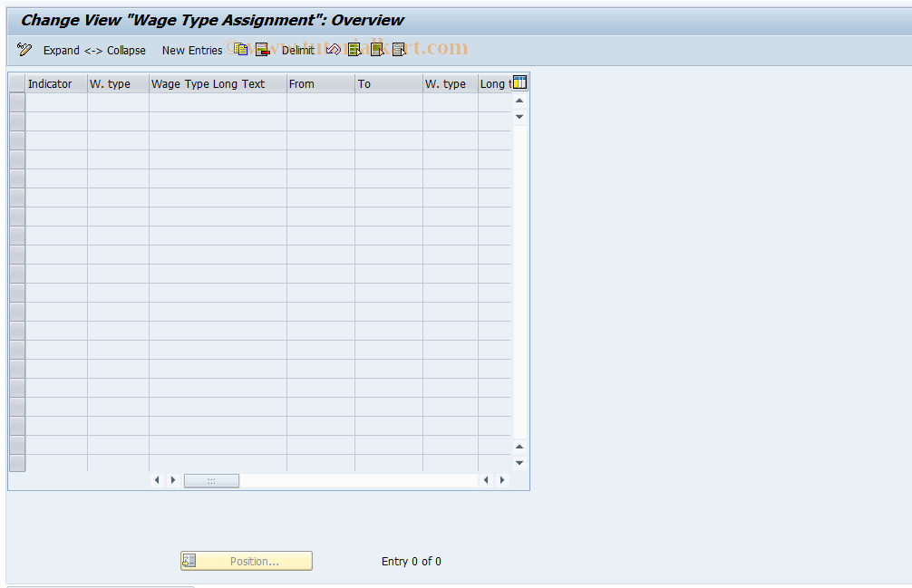
Task: Click first empty From date cell
Action: [321, 102]
